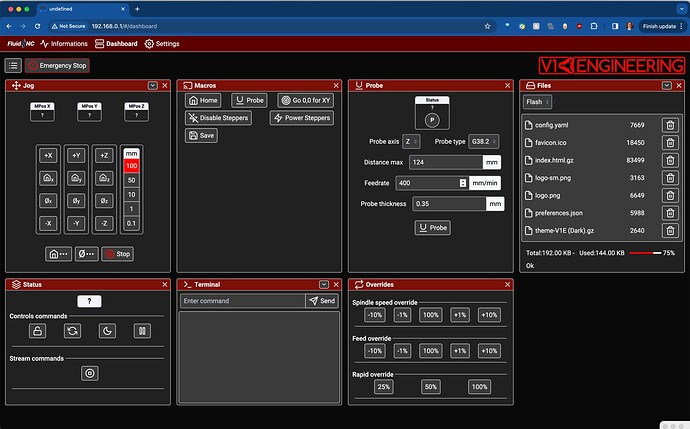Select the 50 mm jog step
This screenshot has width=690, height=429.
[131, 180]
